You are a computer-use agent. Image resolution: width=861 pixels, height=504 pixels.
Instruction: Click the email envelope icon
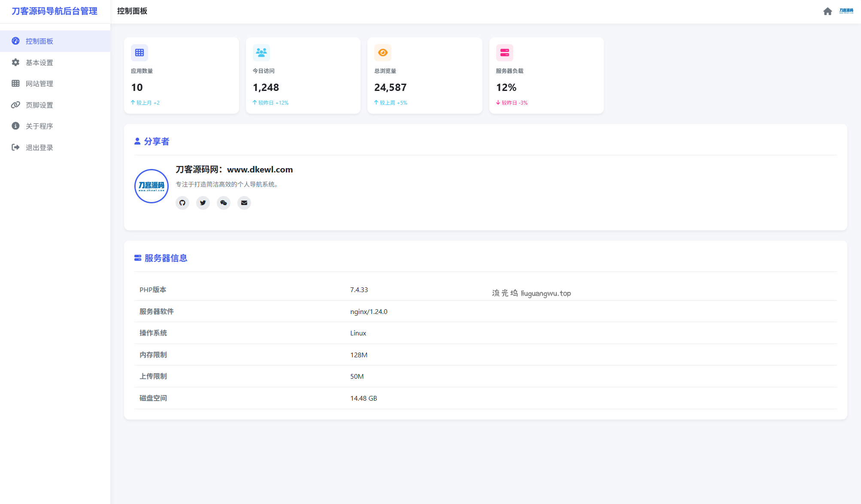[x=244, y=203]
